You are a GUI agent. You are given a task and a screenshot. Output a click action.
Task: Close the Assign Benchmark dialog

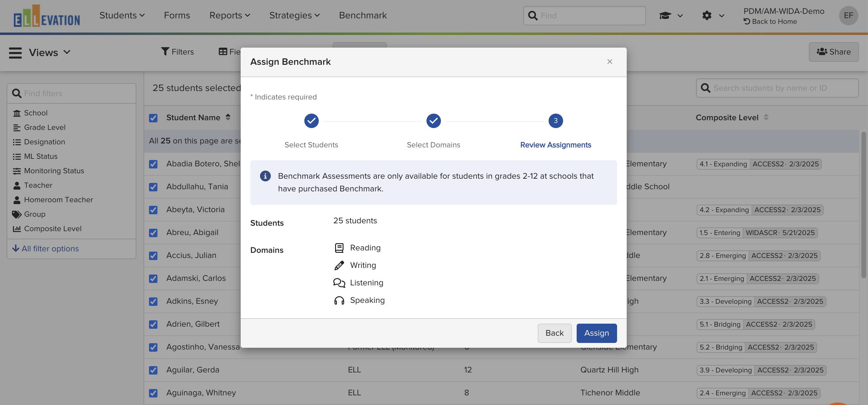(x=610, y=61)
